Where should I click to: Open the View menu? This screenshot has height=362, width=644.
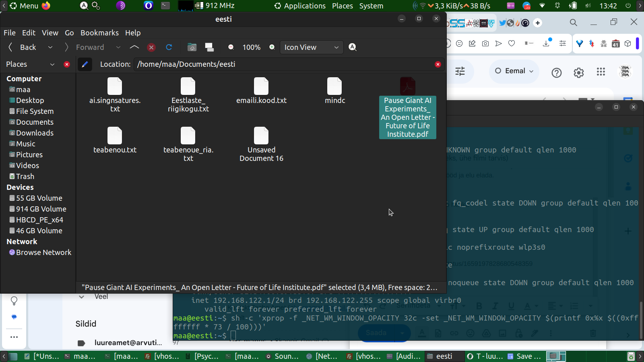click(x=50, y=33)
